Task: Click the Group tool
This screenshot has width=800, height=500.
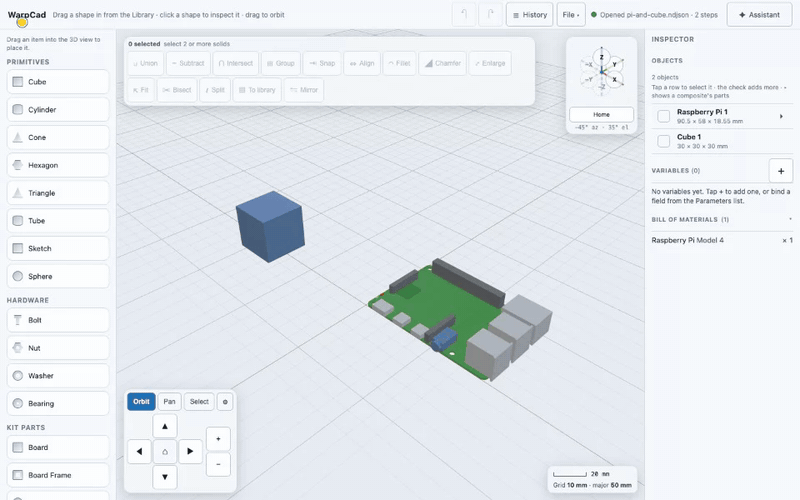Action: pos(281,63)
